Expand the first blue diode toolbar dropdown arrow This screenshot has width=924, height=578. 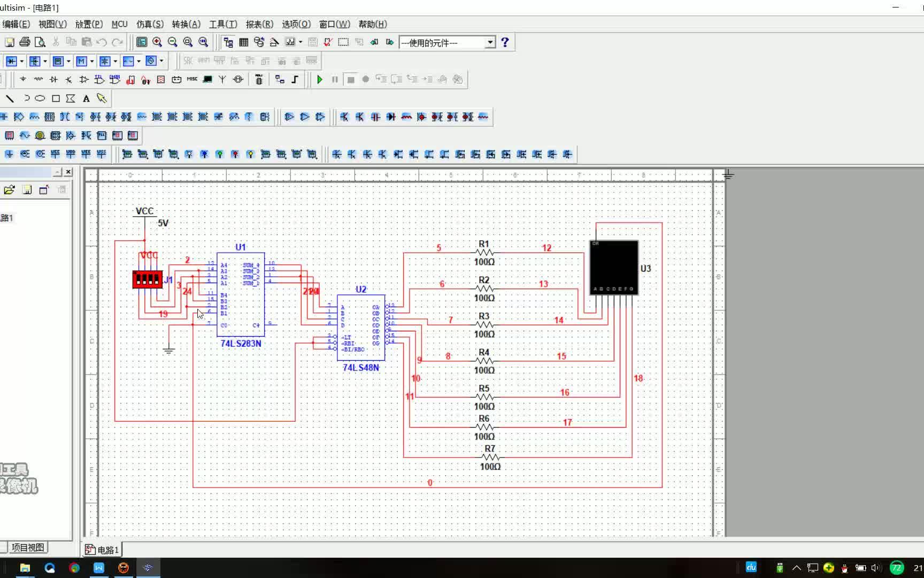coord(21,61)
